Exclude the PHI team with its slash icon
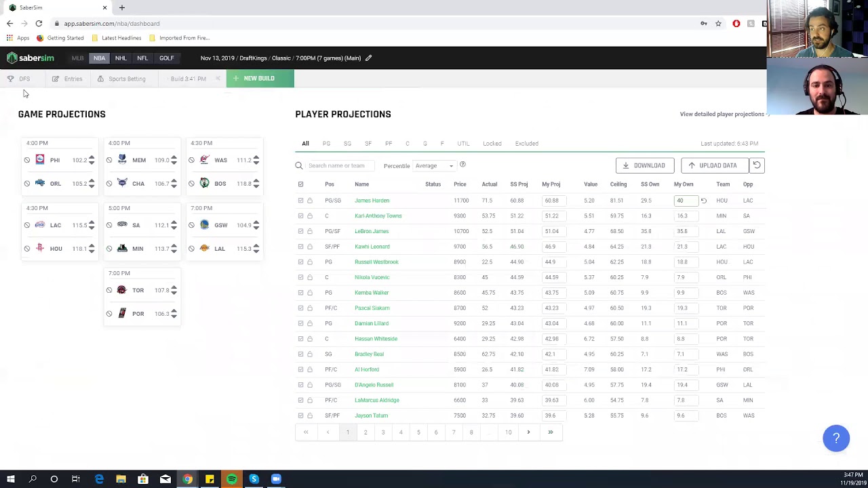The width and height of the screenshot is (868, 488). pyautogui.click(x=27, y=161)
